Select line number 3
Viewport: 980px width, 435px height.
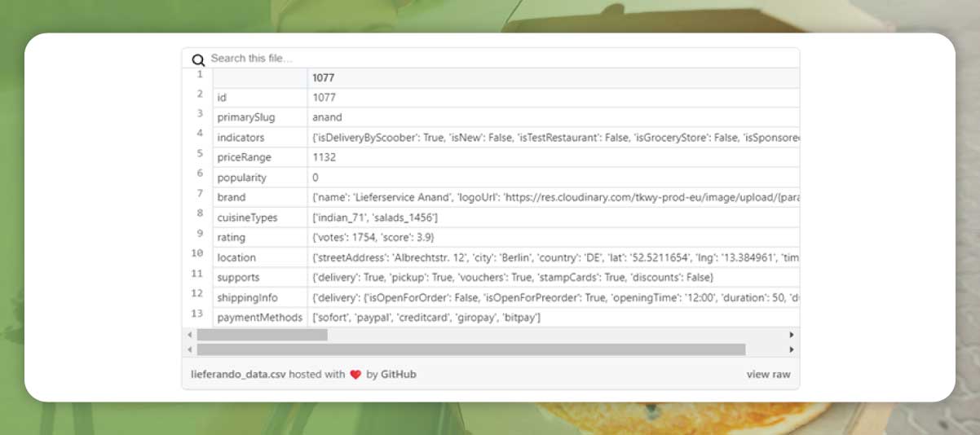[199, 114]
